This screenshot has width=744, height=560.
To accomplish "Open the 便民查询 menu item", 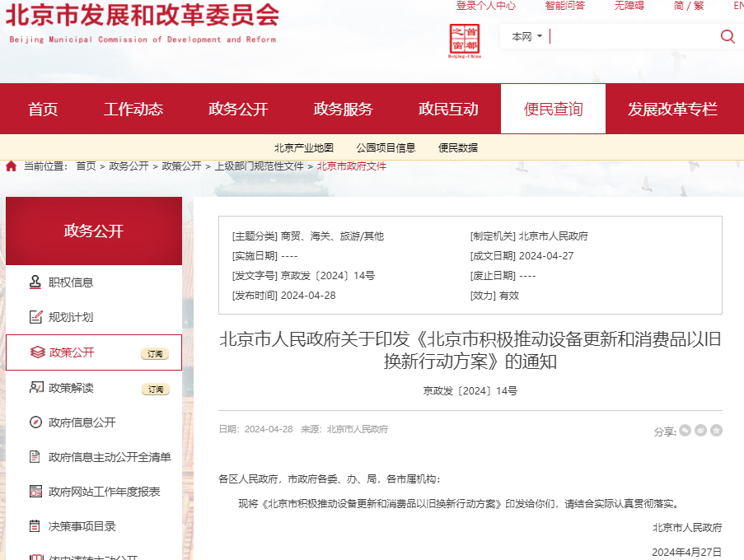I will pyautogui.click(x=552, y=108).
